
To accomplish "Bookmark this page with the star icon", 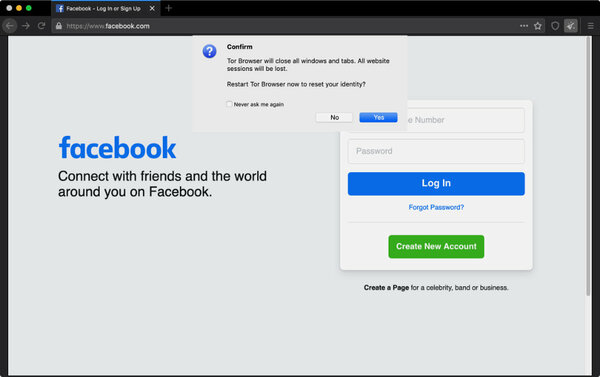I will [x=538, y=26].
